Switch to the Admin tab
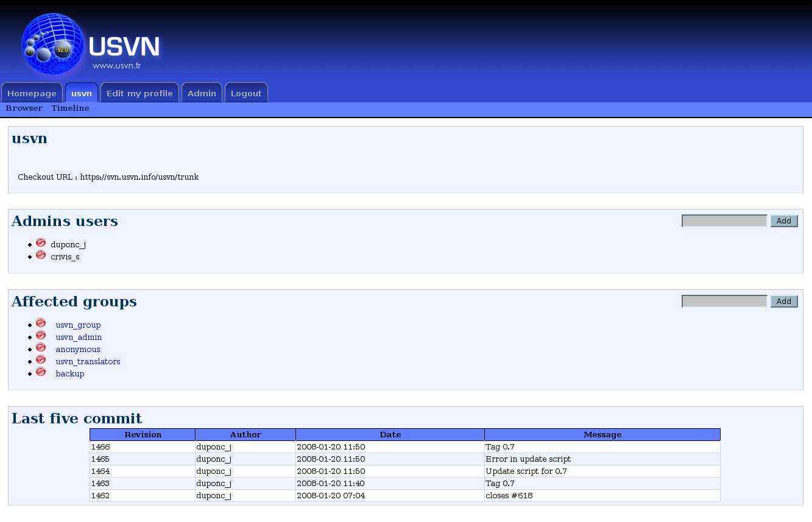The height and width of the screenshot is (522, 812). click(x=202, y=93)
